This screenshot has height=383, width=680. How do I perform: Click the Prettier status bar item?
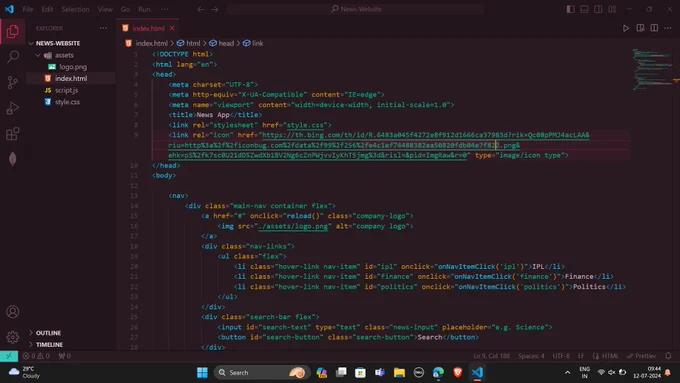coord(641,356)
